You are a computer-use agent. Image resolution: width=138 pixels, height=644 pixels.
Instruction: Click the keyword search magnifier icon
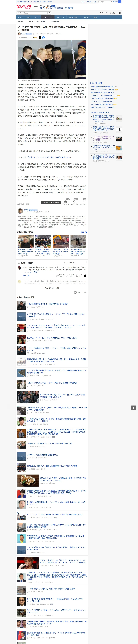click(x=49, y=13)
